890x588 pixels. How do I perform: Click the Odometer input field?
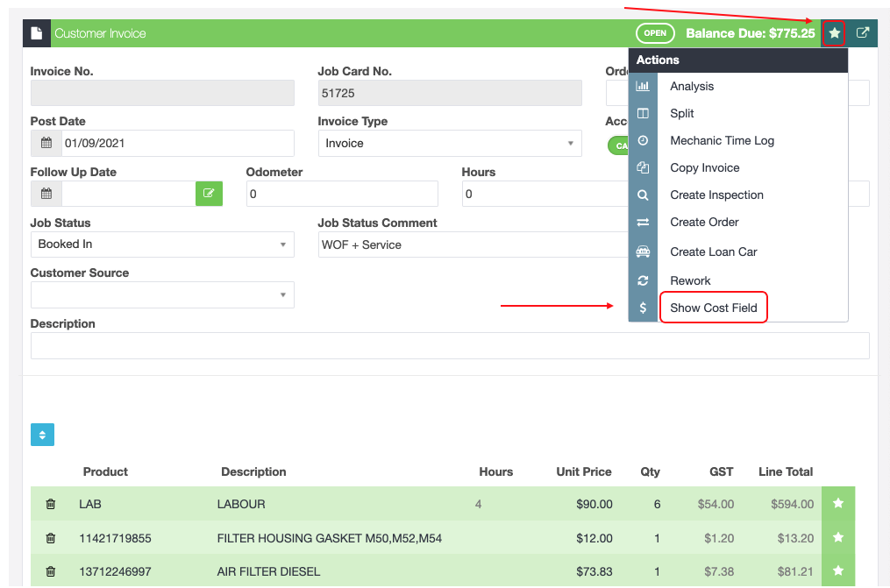point(342,194)
